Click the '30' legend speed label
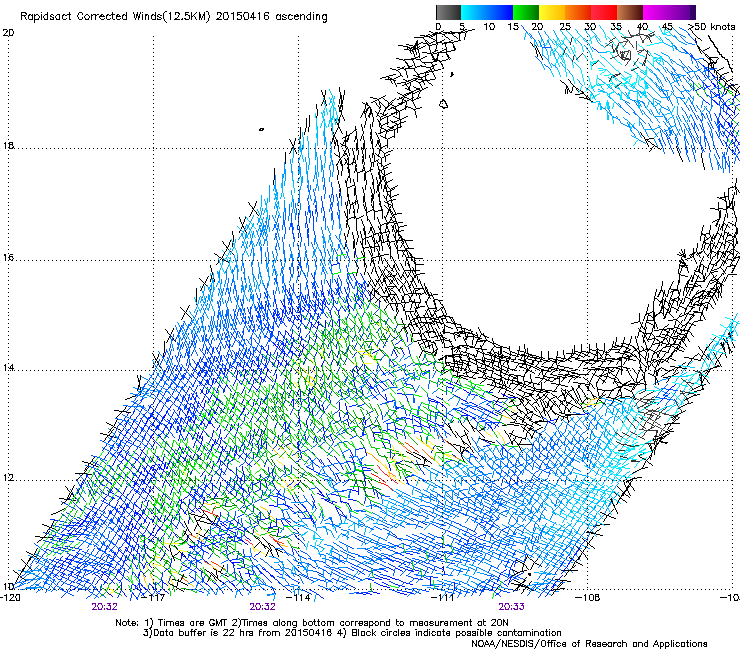 pos(590,26)
